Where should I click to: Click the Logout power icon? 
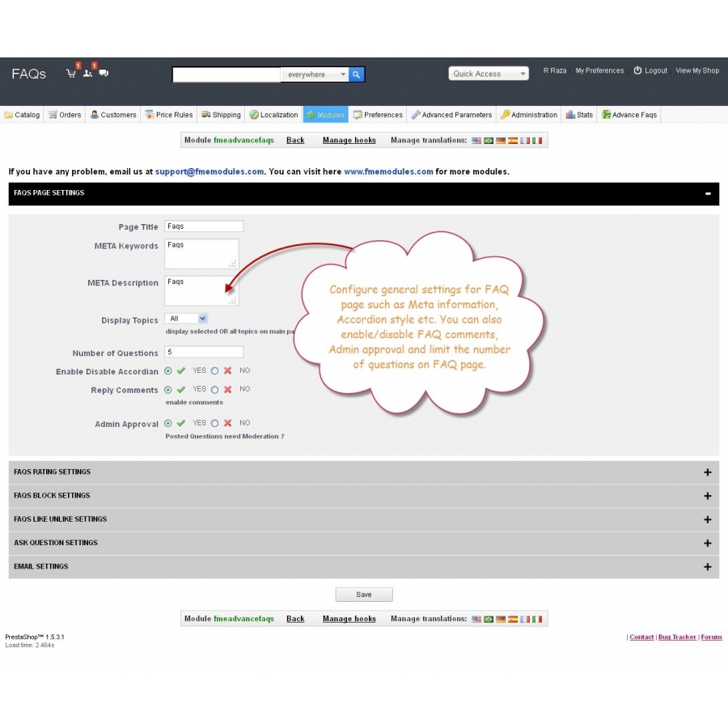point(638,70)
